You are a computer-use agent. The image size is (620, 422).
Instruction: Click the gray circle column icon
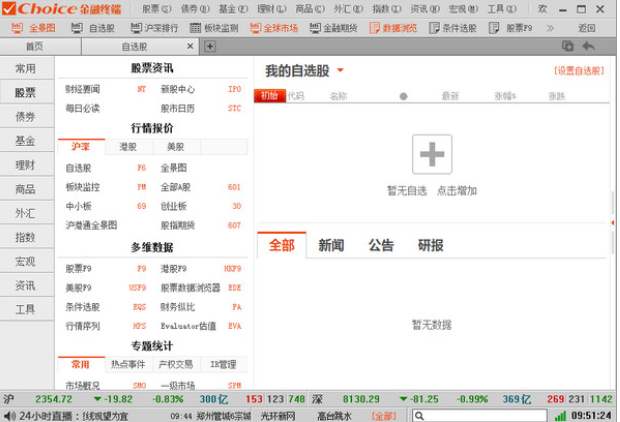403,96
